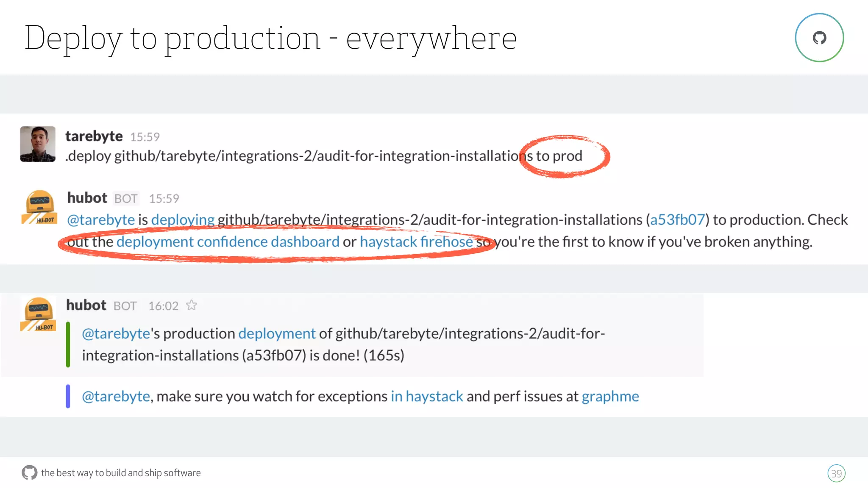Open the 'deployment' link in done message

(x=277, y=333)
